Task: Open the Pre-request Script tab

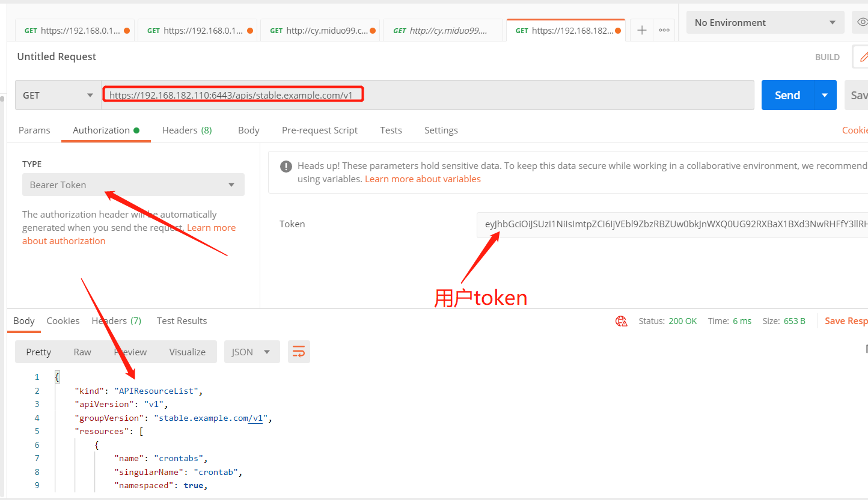Action: pyautogui.click(x=320, y=130)
